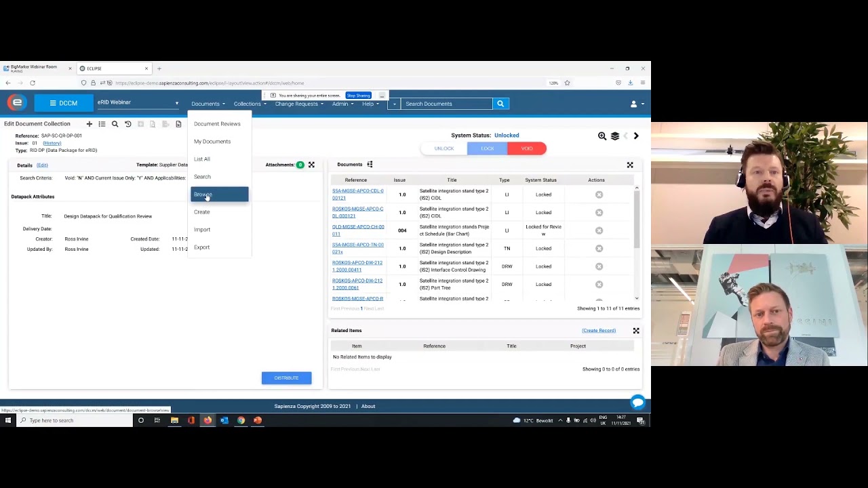Go to the next record with the right arrow

[x=636, y=136]
